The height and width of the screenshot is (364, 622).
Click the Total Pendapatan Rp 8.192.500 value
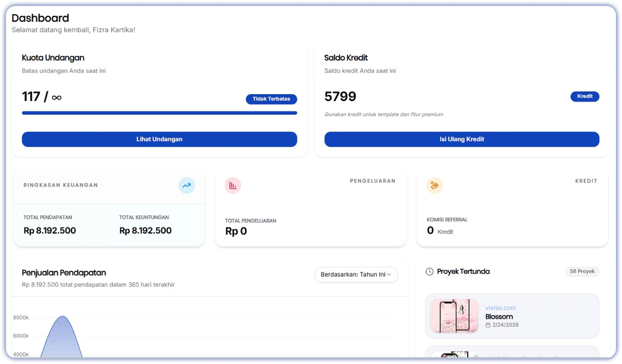[x=49, y=230]
